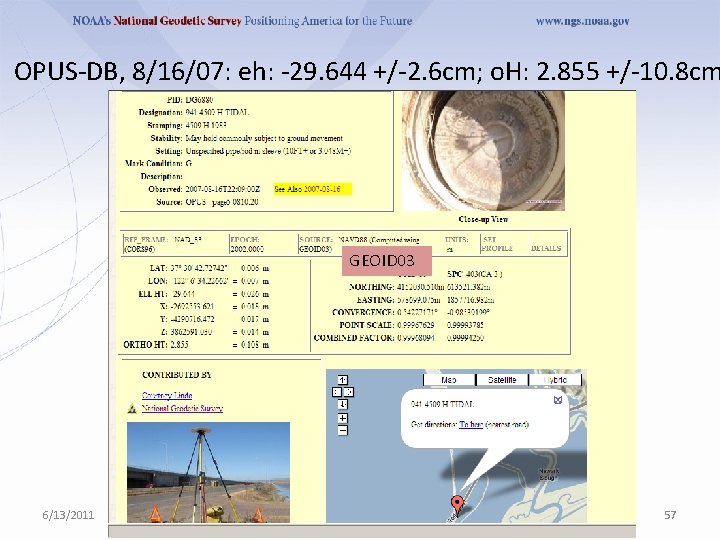Select the CONVERGENCE row label
Screen dimensions: 720x540
pos(363,312)
